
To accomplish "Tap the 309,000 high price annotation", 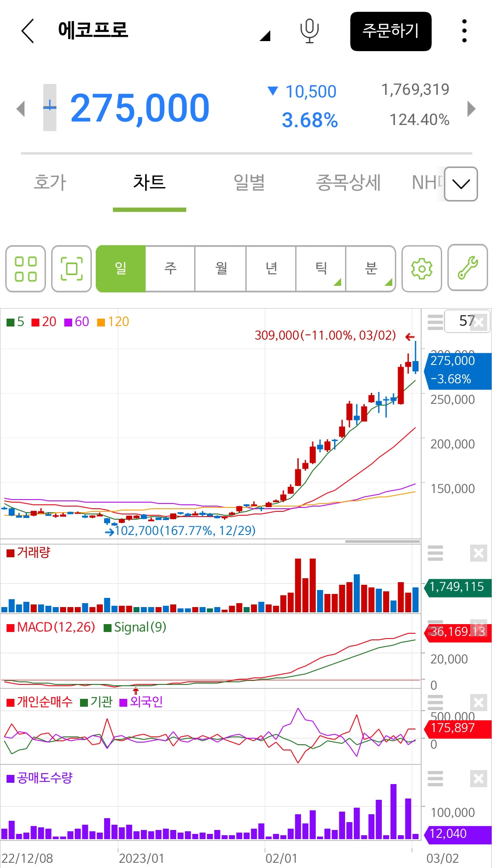I will click(x=325, y=335).
